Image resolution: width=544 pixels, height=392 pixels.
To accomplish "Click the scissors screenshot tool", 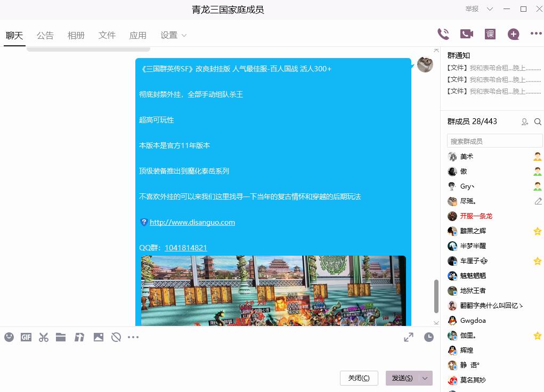I will pyautogui.click(x=44, y=337).
